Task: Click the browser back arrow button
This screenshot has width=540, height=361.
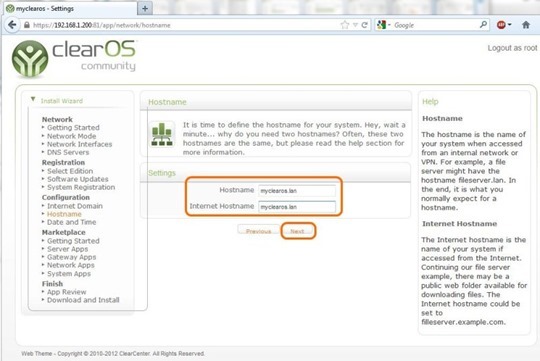Action: (x=12, y=25)
